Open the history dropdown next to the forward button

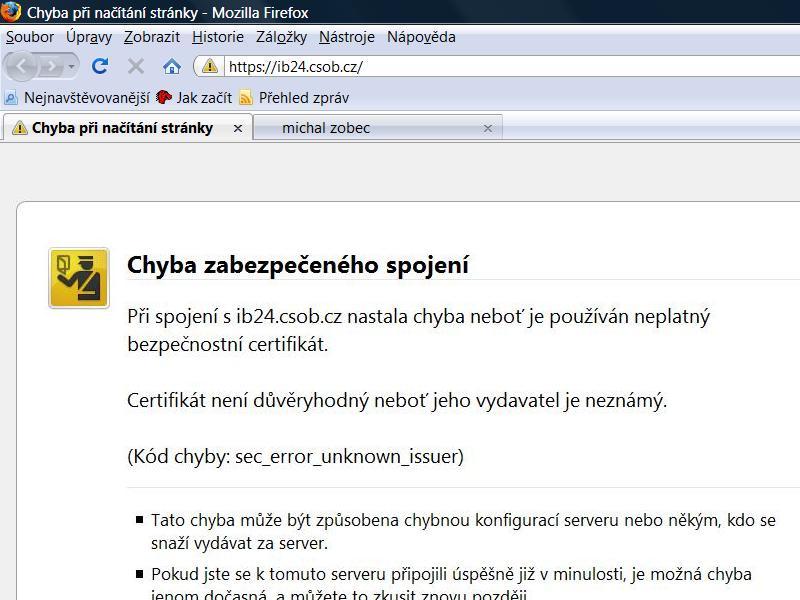point(71,66)
